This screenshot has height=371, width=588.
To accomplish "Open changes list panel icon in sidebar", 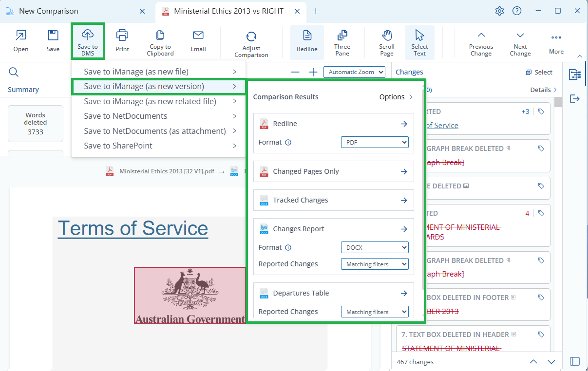I will pyautogui.click(x=575, y=74).
